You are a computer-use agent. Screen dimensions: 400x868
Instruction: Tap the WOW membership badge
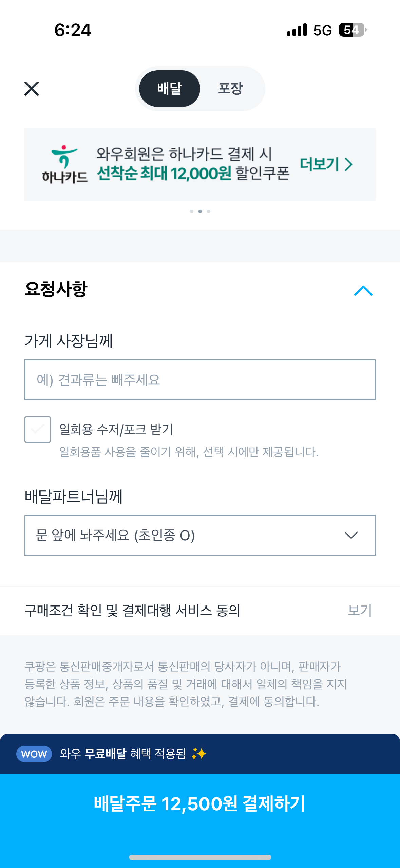[x=34, y=754]
